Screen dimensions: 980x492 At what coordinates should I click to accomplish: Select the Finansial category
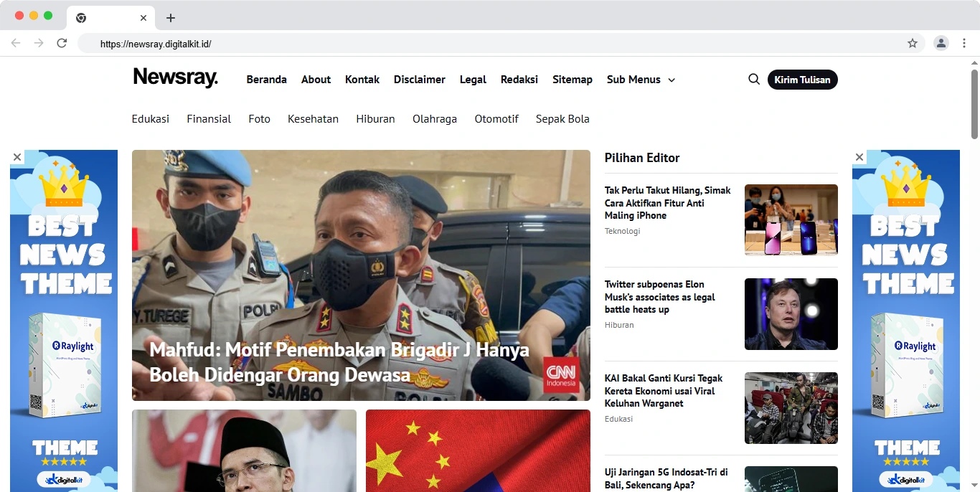(x=209, y=119)
